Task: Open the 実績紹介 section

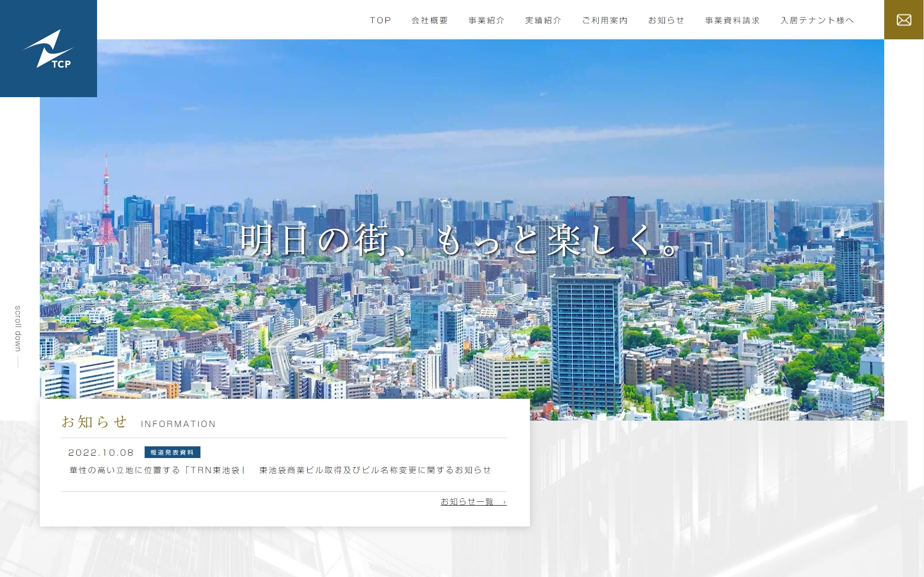Action: coord(543,20)
